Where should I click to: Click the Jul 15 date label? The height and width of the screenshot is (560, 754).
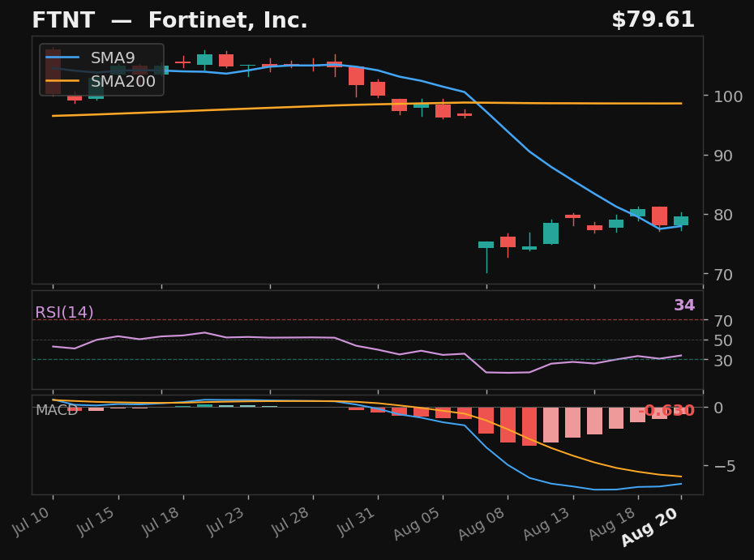point(96,521)
